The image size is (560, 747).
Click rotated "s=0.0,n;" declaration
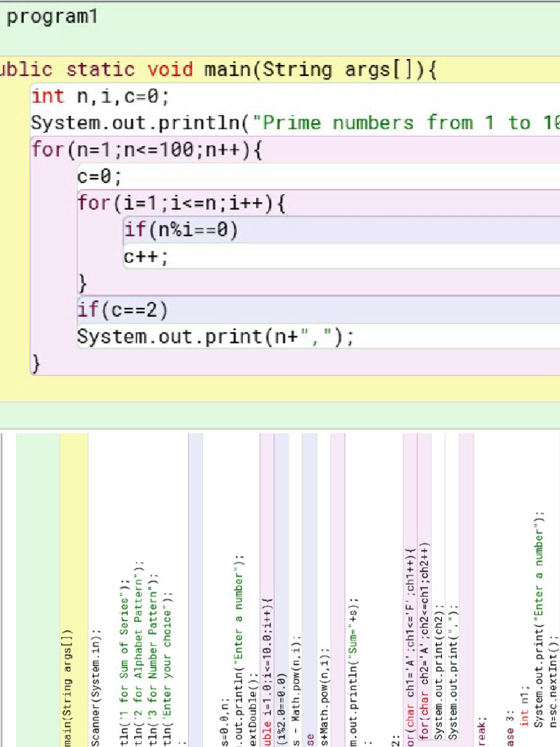point(224,721)
